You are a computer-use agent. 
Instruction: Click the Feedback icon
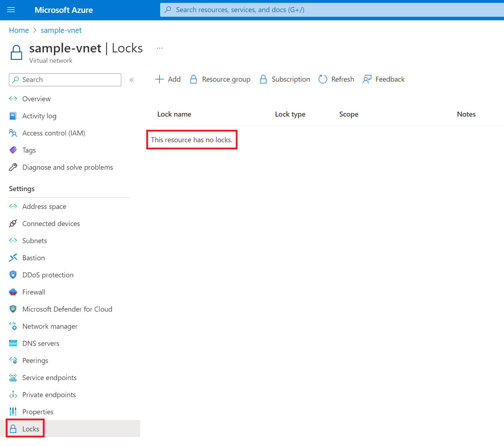point(367,79)
